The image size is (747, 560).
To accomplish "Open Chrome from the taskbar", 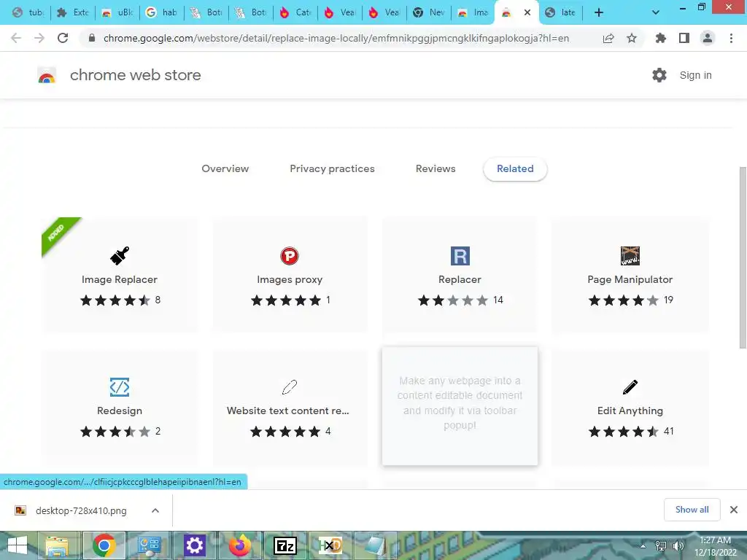I will click(x=104, y=545).
